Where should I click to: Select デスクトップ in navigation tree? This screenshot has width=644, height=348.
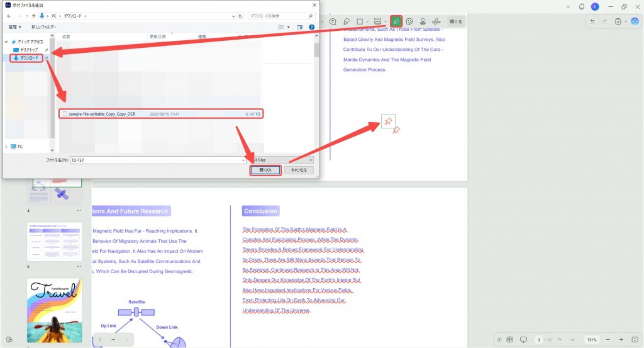(26, 50)
